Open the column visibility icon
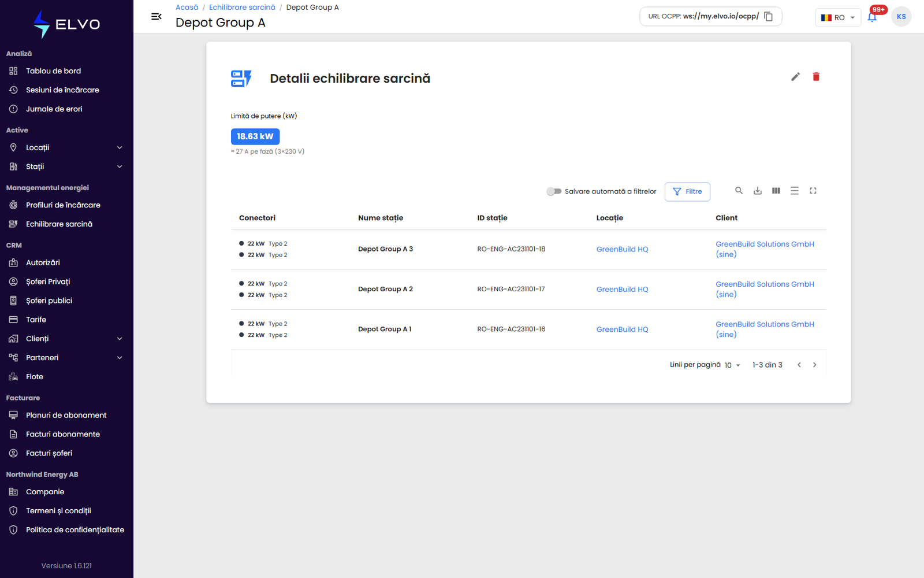 776,191
